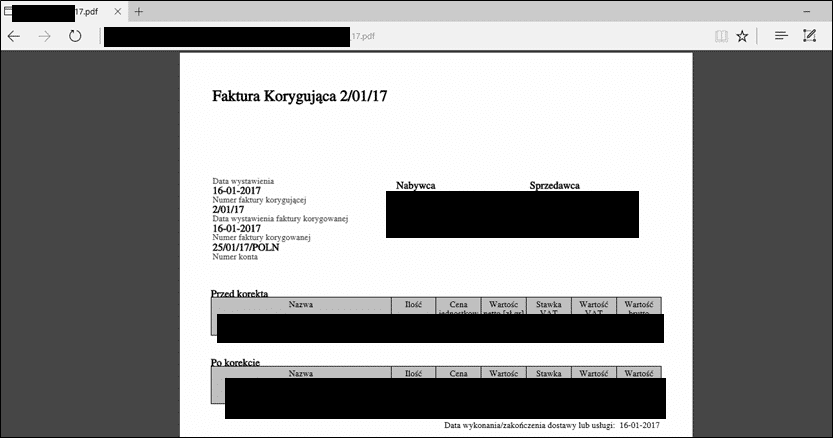Select the Numer konta label
This screenshot has height=438, width=833.
[235, 257]
